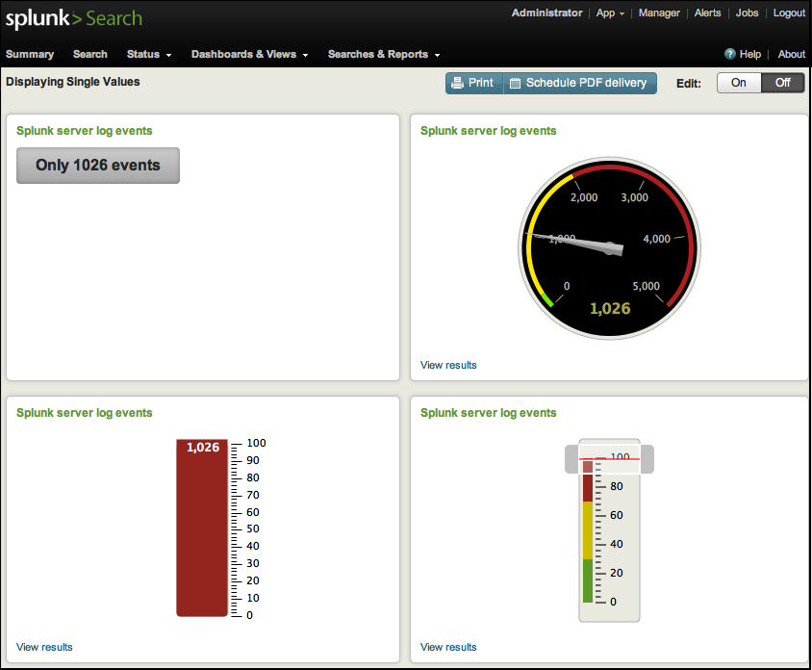Click the Print button
Image resolution: width=812 pixels, height=670 pixels.
(x=474, y=83)
